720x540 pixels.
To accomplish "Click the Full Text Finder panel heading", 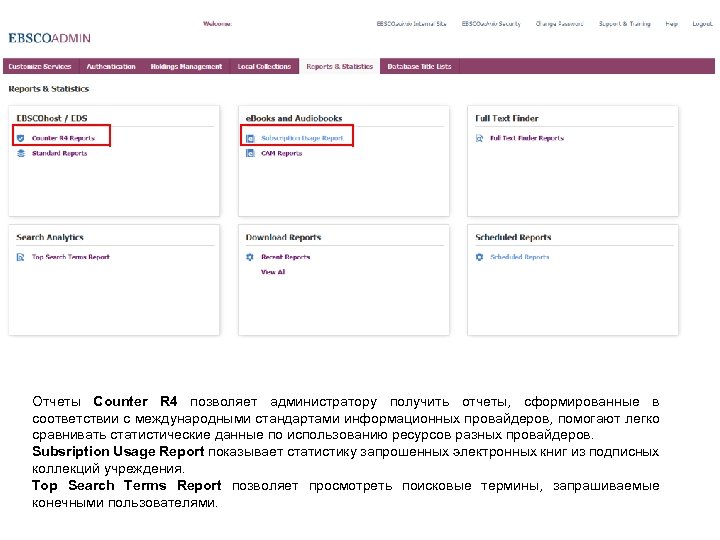I will coord(507,118).
